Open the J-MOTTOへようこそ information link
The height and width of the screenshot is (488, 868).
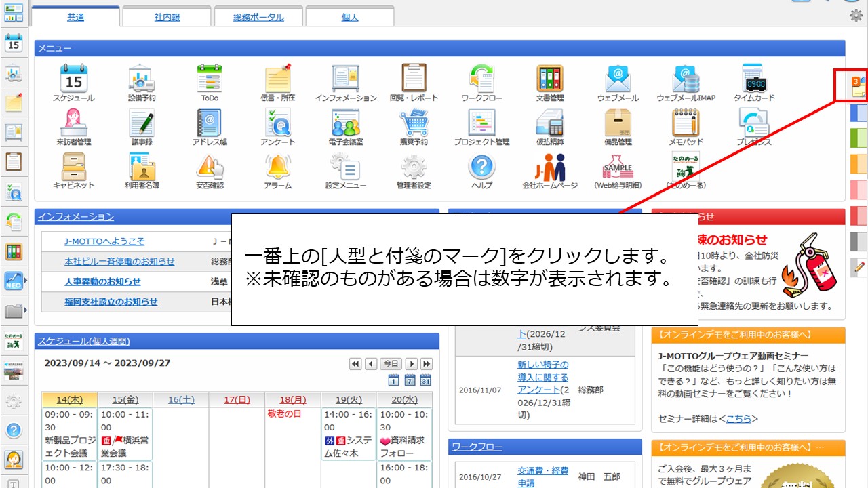pos(104,241)
